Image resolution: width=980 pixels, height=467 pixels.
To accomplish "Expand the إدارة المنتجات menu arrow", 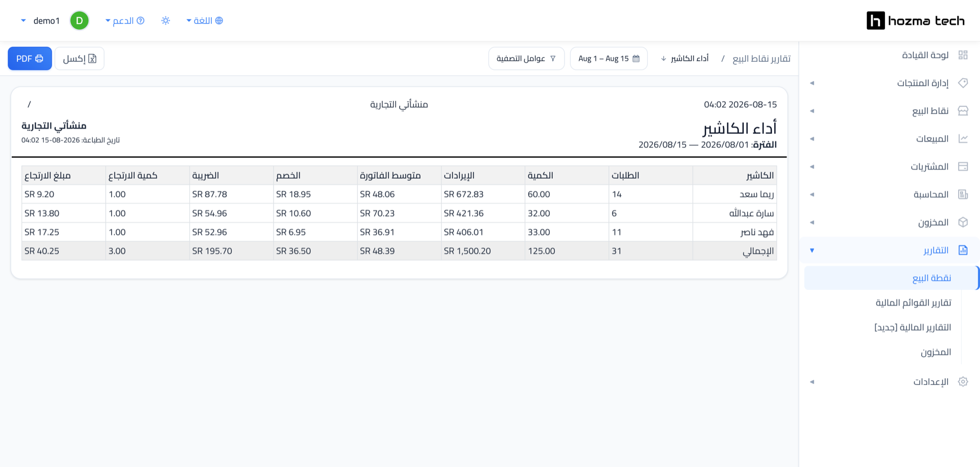I will (812, 83).
